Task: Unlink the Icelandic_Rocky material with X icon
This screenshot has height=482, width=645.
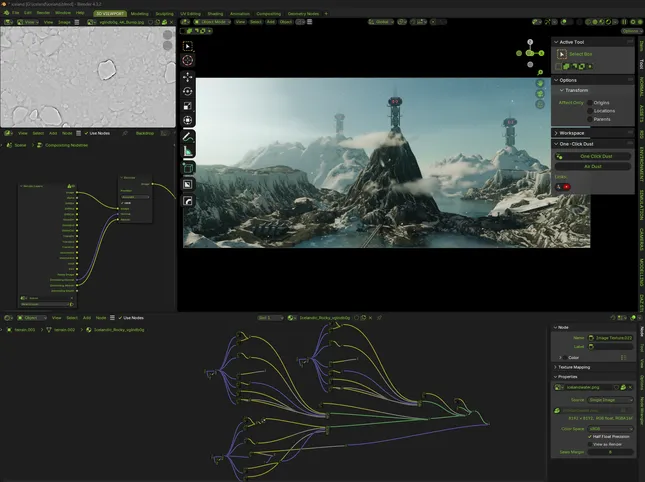Action: pyautogui.click(x=371, y=317)
